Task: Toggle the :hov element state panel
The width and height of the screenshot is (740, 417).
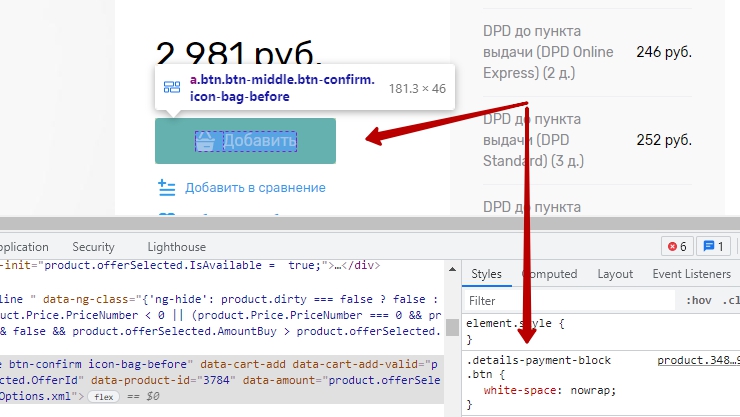Action: [x=697, y=300]
